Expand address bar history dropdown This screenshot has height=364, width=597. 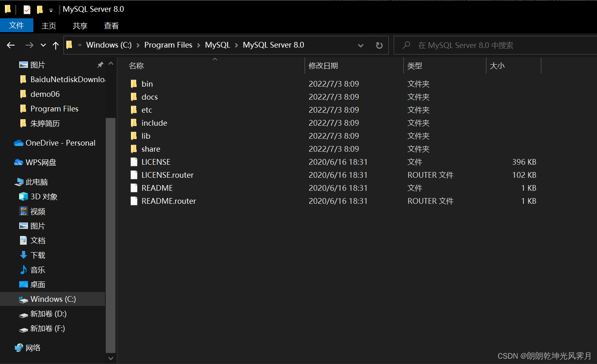click(x=360, y=45)
